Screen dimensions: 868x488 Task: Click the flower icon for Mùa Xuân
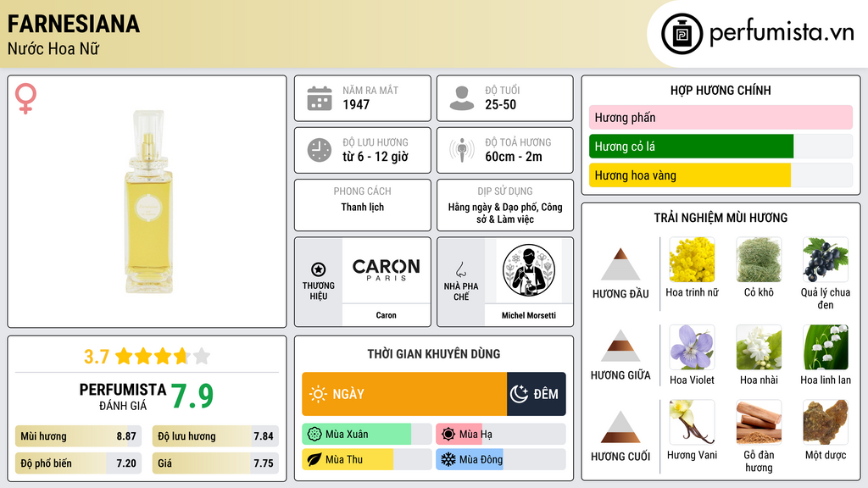coord(314,435)
